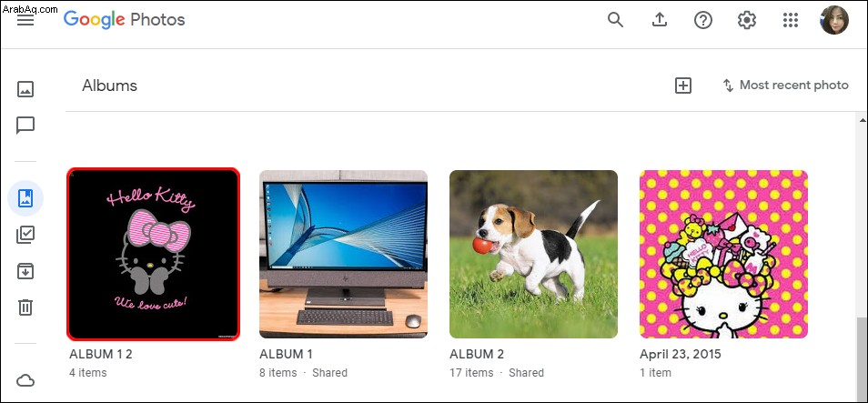Viewport: 868px width, 403px height.
Task: Open the help question mark icon
Action: 703,21
